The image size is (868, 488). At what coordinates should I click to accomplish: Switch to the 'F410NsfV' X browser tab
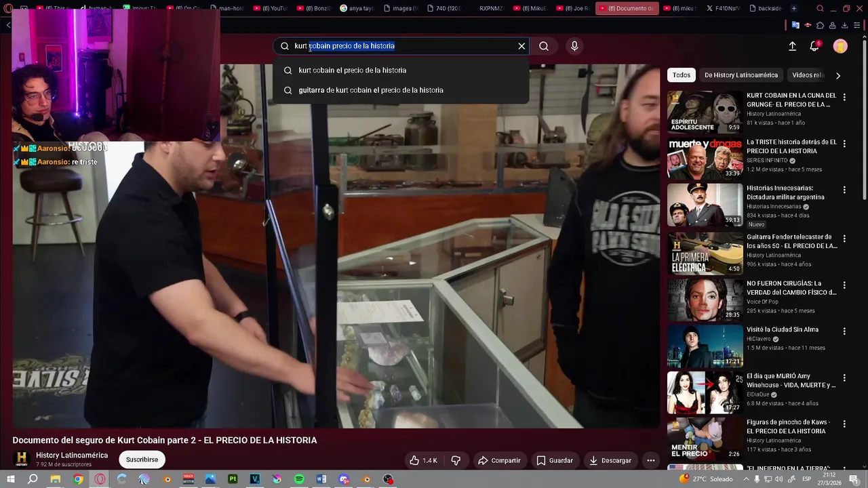723,9
